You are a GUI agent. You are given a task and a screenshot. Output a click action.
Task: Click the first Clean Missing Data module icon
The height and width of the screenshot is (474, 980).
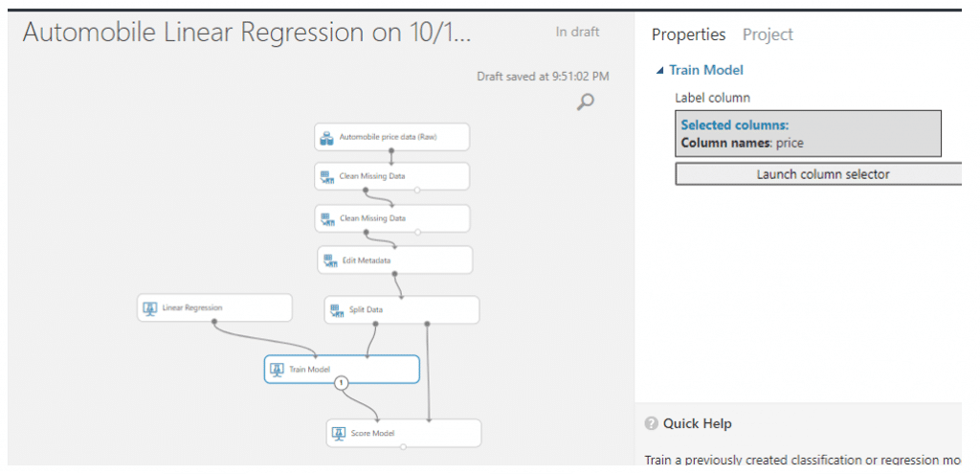327,177
